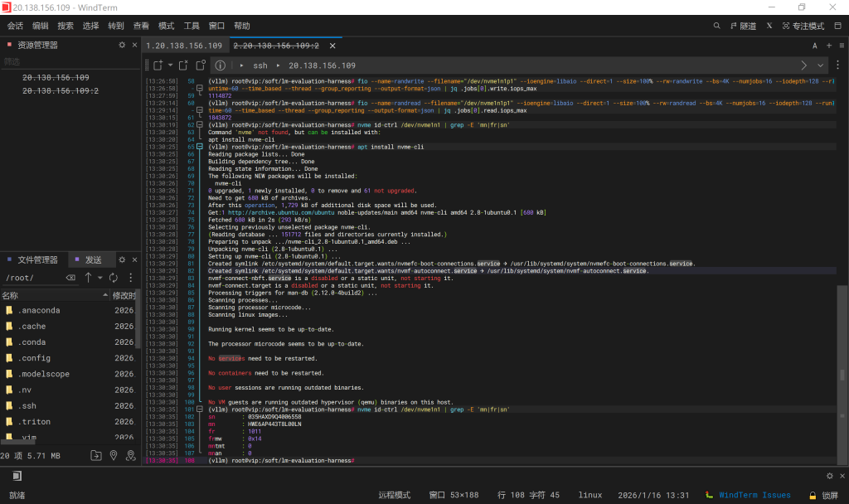Go up one directory in file manager
The height and width of the screenshot is (504, 849).
(88, 278)
